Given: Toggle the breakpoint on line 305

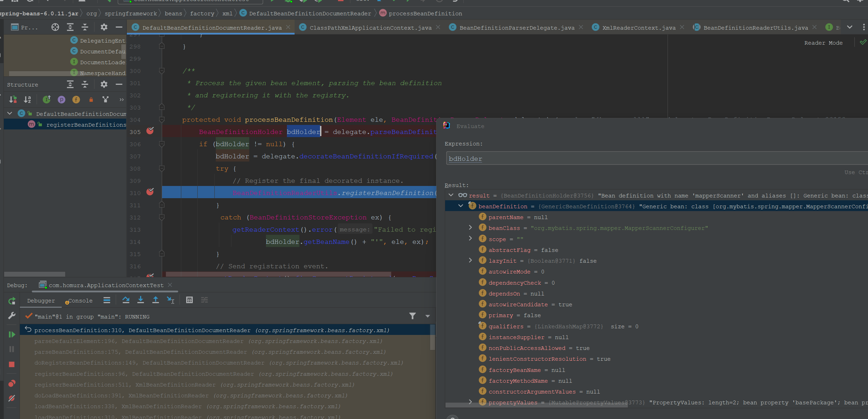Looking at the screenshot, I should tap(150, 131).
